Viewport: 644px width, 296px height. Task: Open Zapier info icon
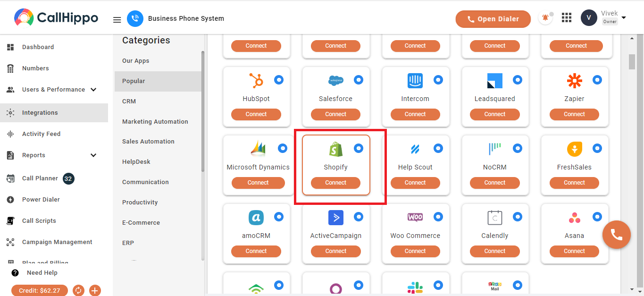click(x=597, y=80)
